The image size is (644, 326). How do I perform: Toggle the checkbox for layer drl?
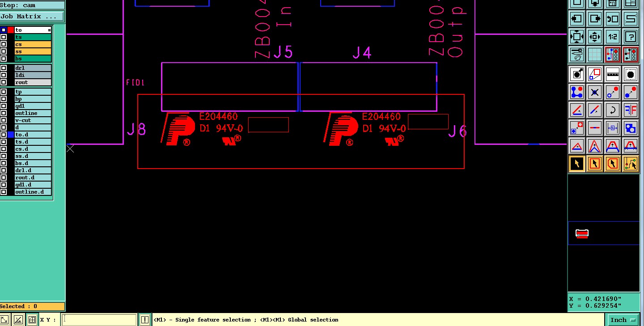click(x=4, y=68)
